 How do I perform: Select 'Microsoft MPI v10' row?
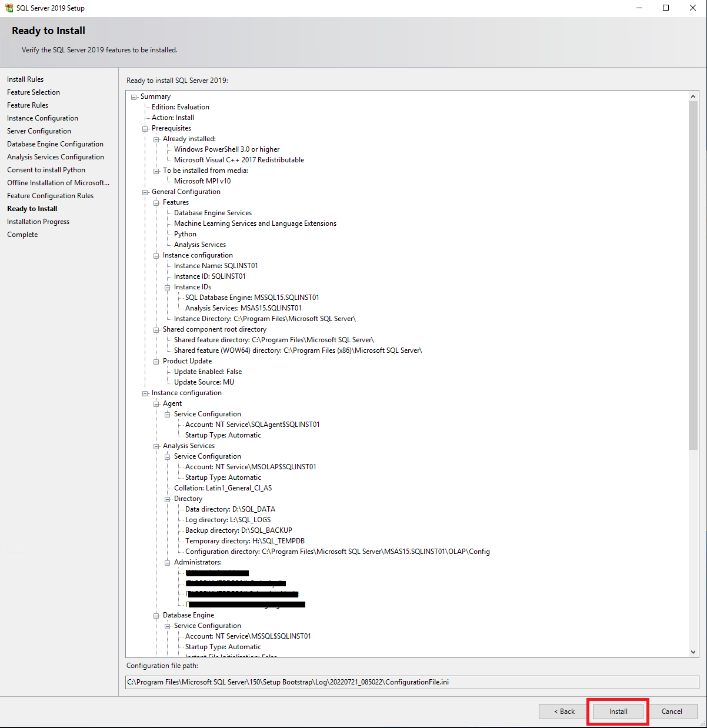click(202, 181)
